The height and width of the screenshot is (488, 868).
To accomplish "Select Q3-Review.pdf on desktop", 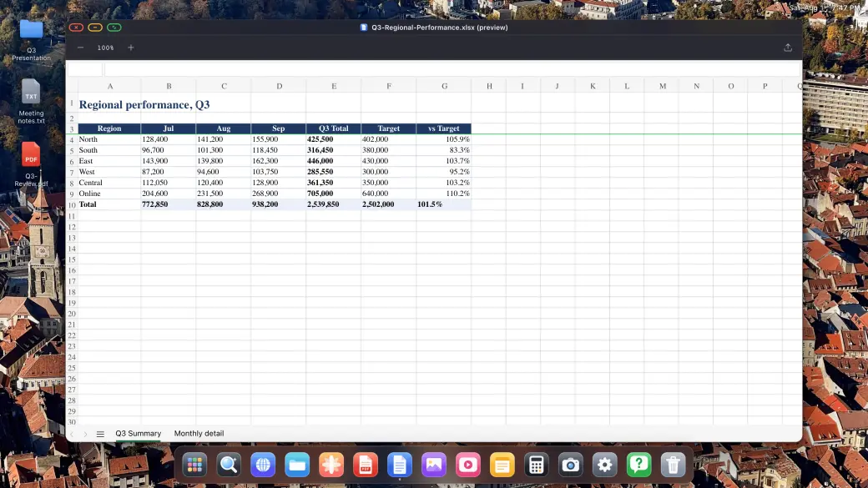I will click(31, 164).
